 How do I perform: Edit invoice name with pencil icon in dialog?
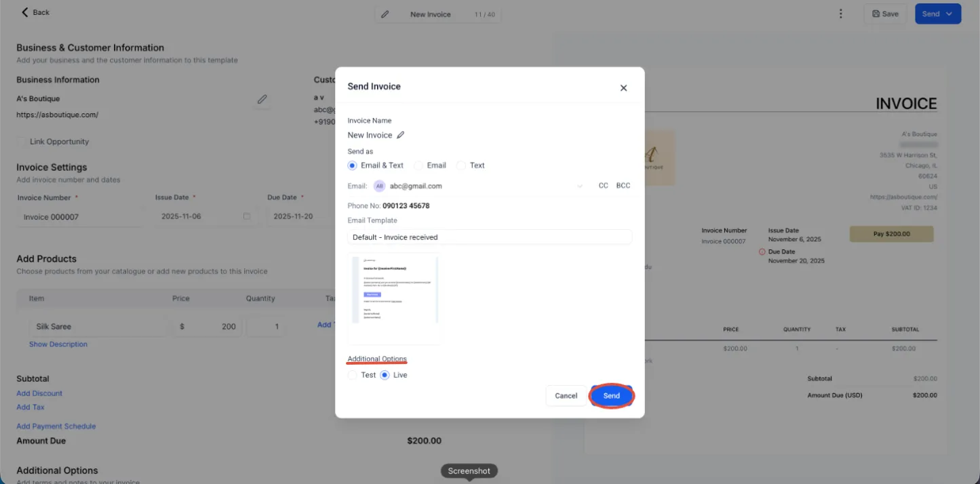pyautogui.click(x=401, y=135)
